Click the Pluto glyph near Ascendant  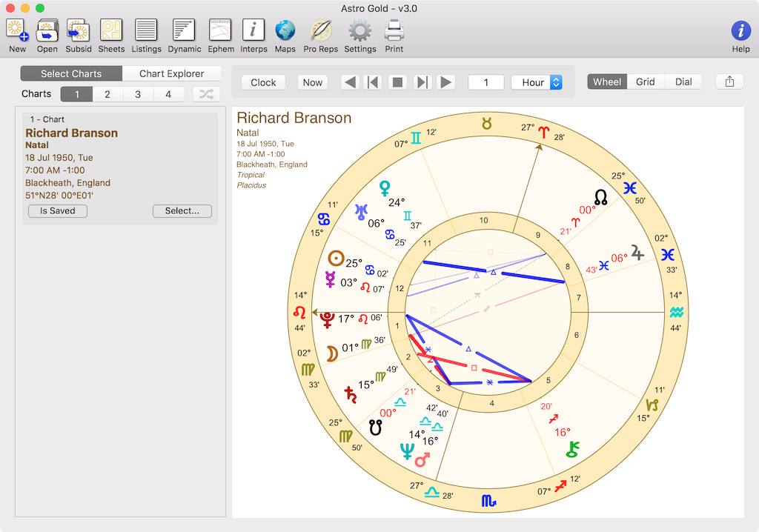(327, 319)
